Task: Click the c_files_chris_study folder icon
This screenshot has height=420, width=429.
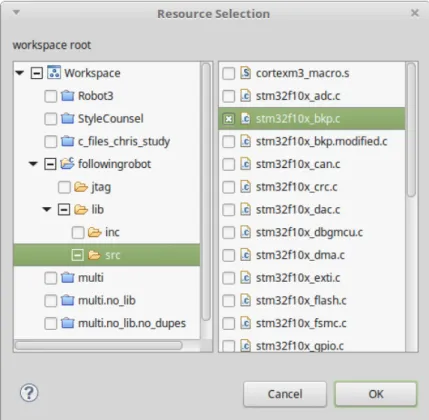Action: (68, 141)
